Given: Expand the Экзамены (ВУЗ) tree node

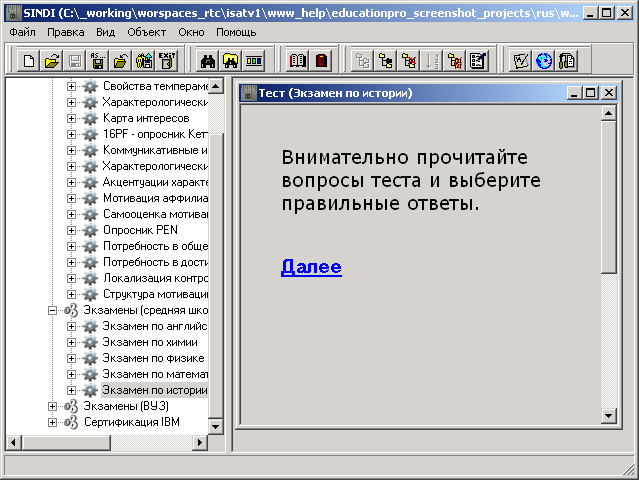Looking at the screenshot, I should pyautogui.click(x=53, y=406).
